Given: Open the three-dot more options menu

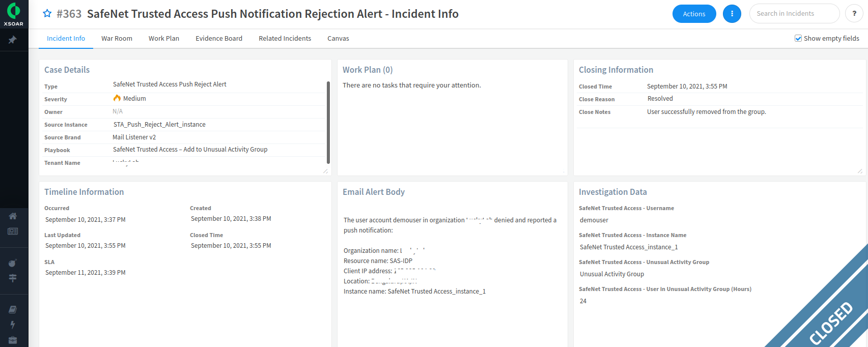Looking at the screenshot, I should [x=732, y=14].
